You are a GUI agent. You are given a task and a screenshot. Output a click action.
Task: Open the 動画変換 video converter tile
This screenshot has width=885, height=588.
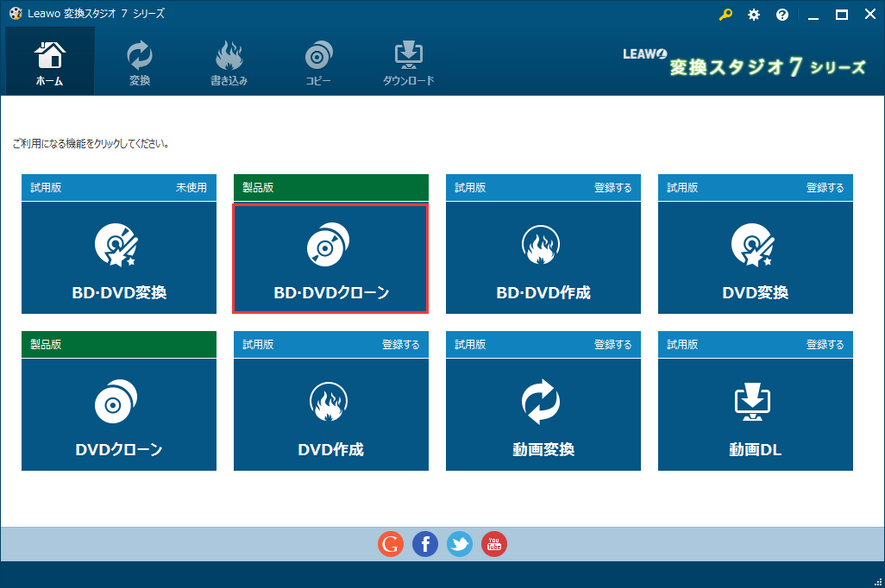point(543,415)
